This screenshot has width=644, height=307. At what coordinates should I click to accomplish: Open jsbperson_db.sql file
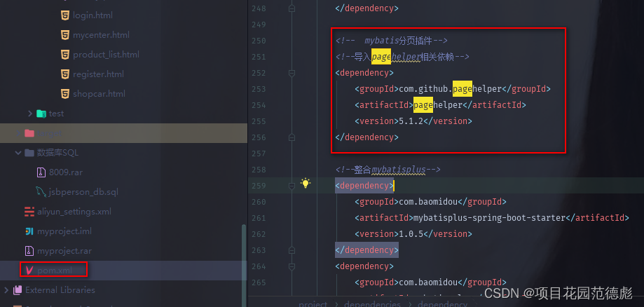pyautogui.click(x=83, y=192)
